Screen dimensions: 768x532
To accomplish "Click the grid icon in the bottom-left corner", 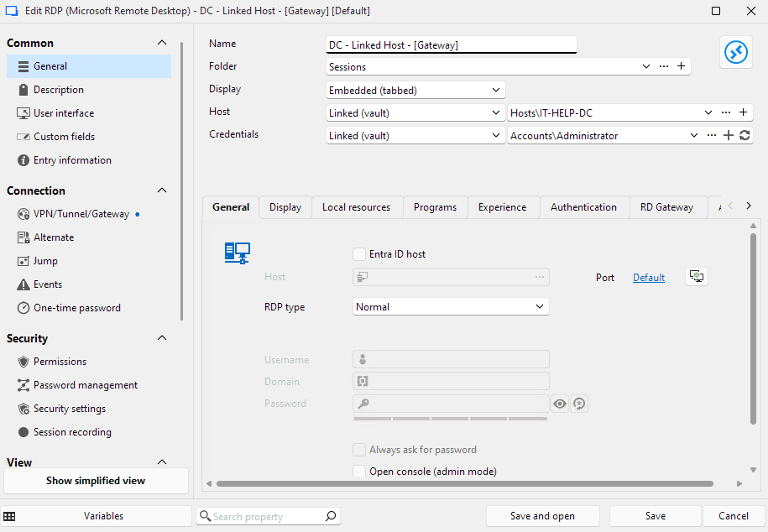I will [x=10, y=516].
